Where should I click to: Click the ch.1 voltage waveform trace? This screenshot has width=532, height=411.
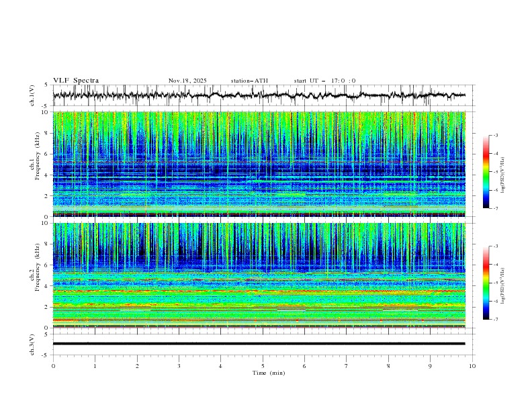coord(259,95)
